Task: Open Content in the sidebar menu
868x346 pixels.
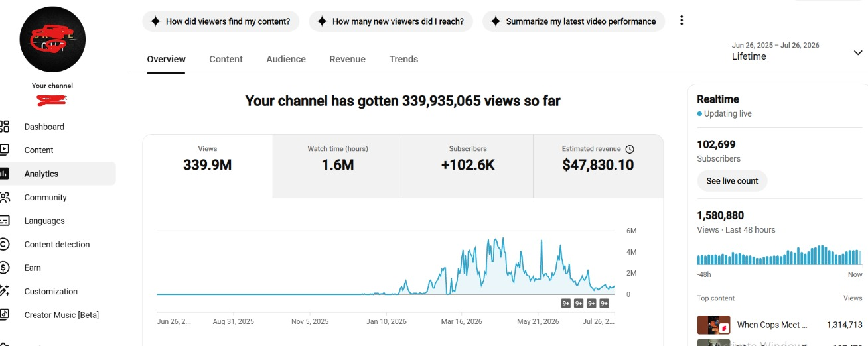Action: [x=39, y=150]
